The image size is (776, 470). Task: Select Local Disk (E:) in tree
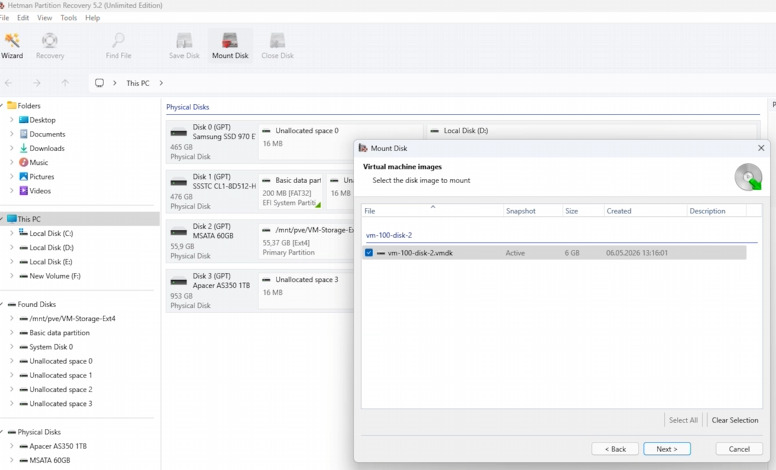tap(50, 262)
